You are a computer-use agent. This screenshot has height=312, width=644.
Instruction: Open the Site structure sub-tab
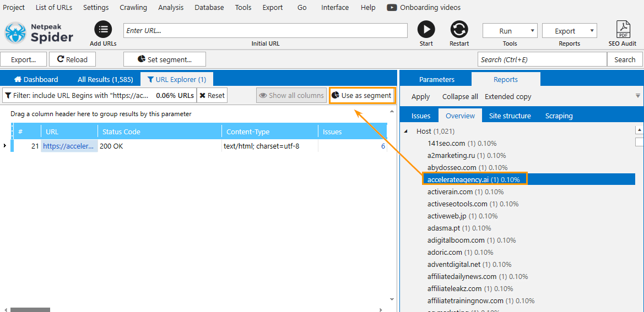click(510, 116)
